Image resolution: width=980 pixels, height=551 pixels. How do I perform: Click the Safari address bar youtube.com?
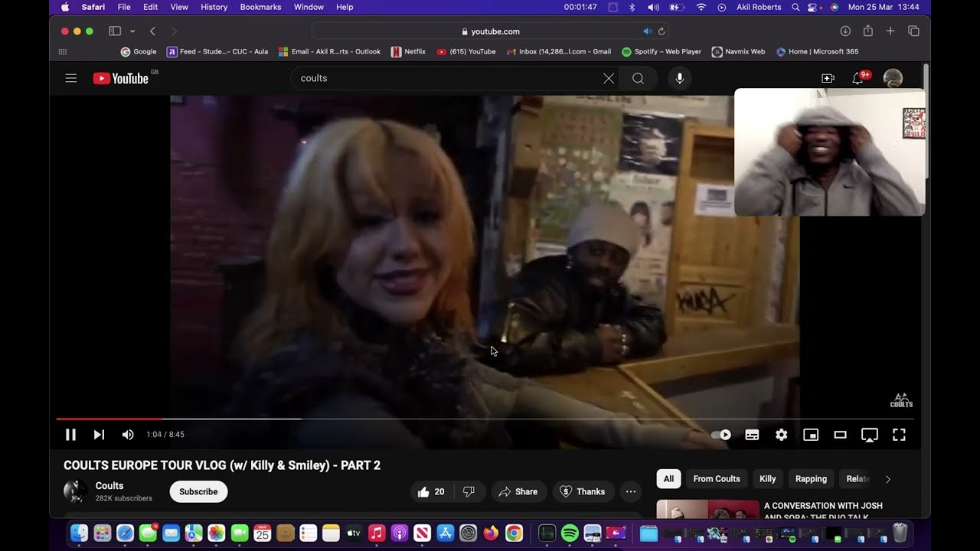[490, 31]
